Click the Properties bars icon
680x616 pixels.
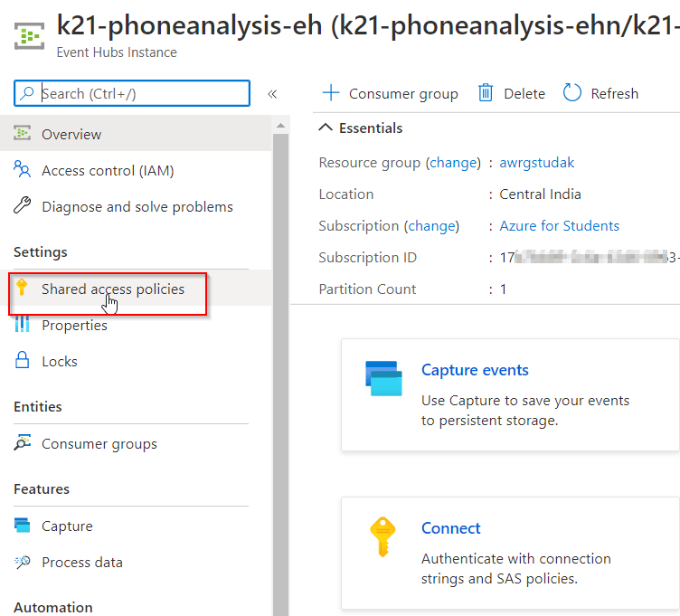point(23,326)
